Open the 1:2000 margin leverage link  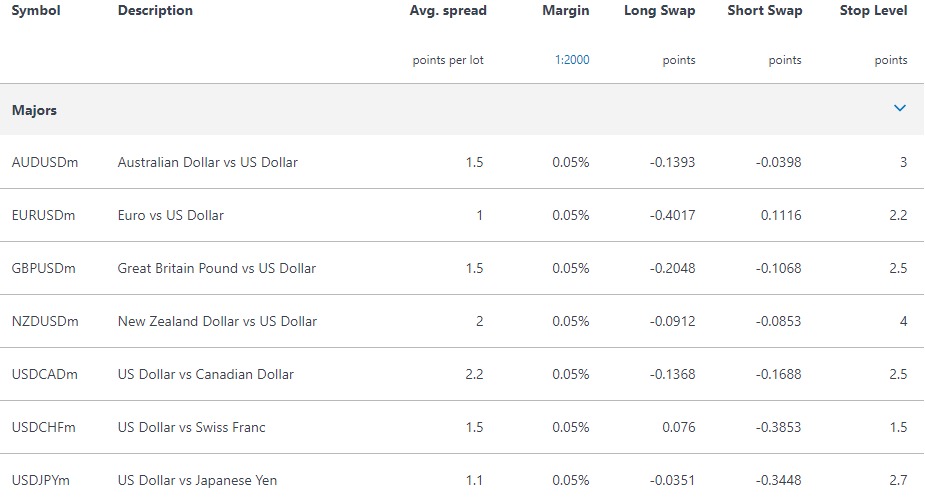pos(572,60)
